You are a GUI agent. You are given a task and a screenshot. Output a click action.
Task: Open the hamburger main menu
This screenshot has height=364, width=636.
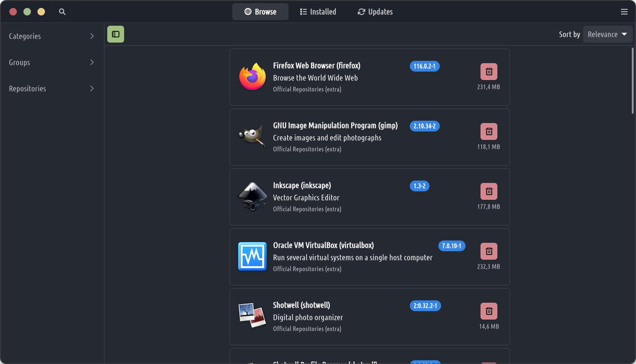click(x=624, y=12)
